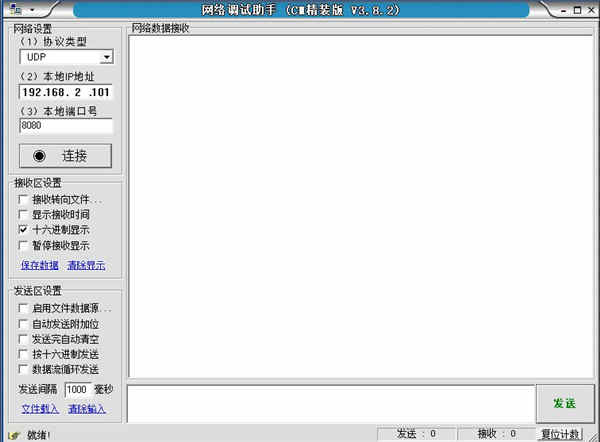Click the 复位计数 reset counter button
Screen dimensions: 600x442
click(x=560, y=434)
